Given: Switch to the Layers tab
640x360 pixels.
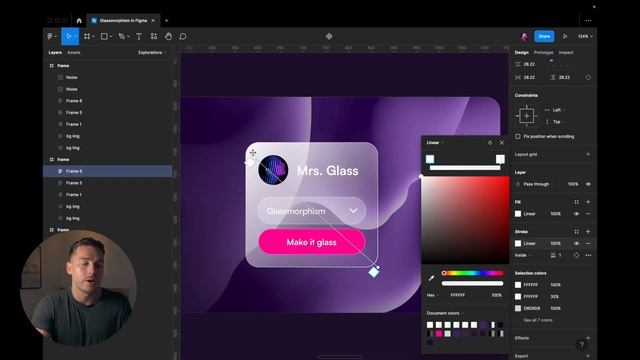Looking at the screenshot, I should (x=55, y=53).
